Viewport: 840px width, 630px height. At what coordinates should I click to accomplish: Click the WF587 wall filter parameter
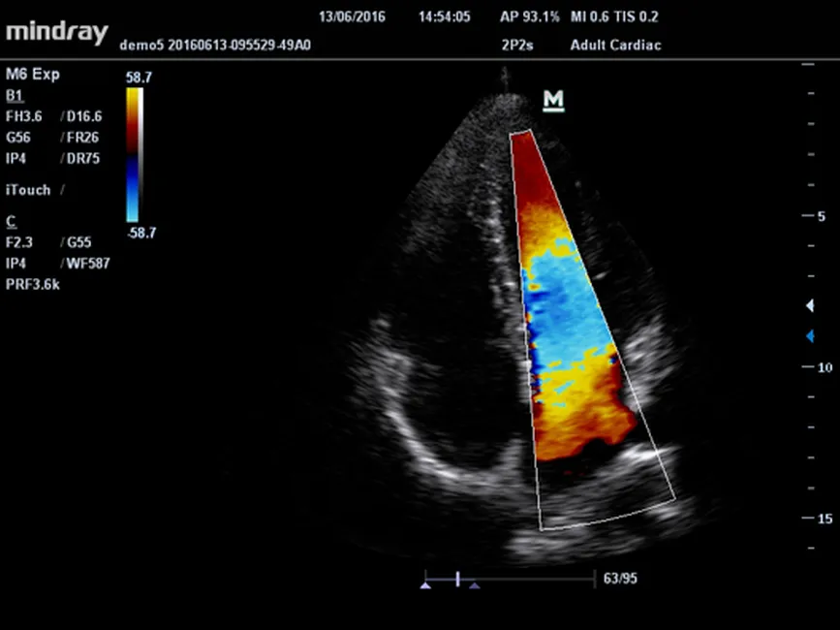(x=86, y=264)
